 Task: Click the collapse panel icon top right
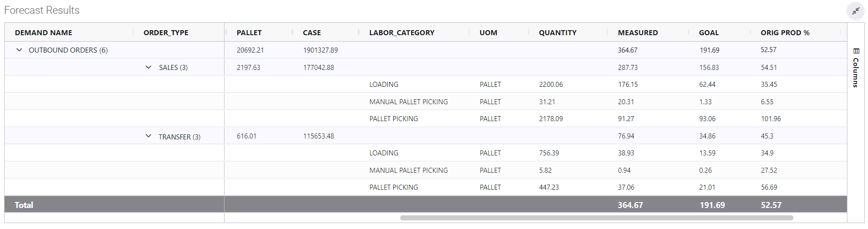click(855, 11)
